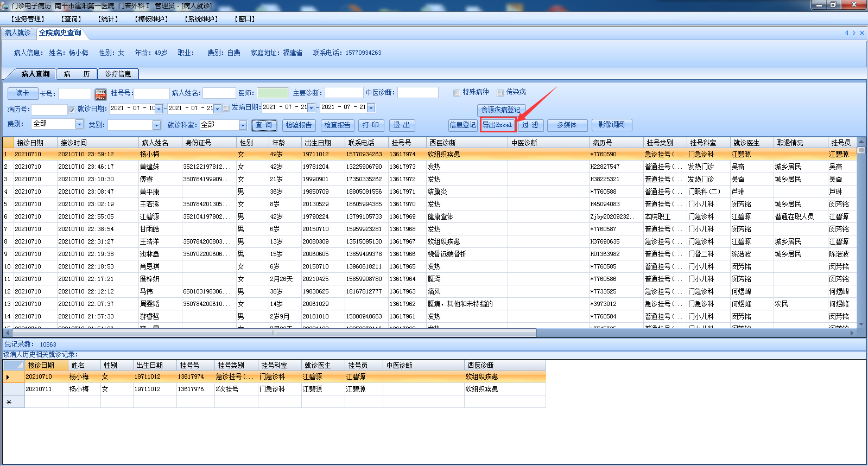Screen dimensions: 868x466
Task: Select the 病人查询 sub-tab
Action: (35, 74)
